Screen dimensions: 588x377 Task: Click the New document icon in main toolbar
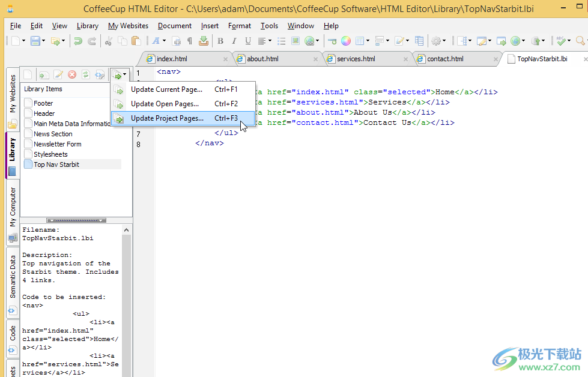[16, 41]
